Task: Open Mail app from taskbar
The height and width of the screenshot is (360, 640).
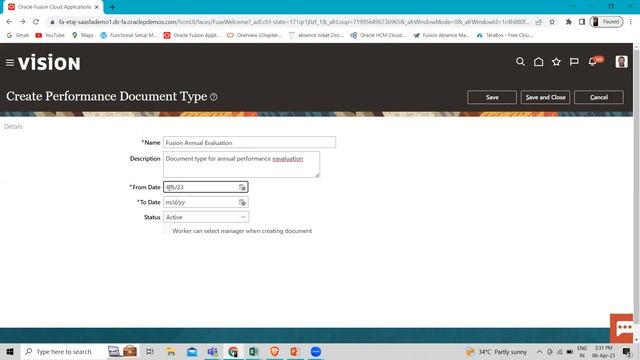Action: (191, 351)
